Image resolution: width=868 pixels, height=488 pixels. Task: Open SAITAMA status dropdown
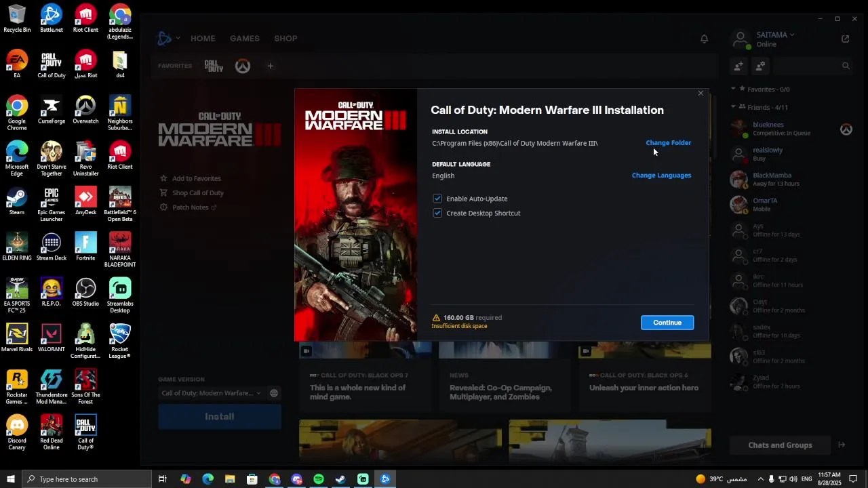pyautogui.click(x=775, y=35)
